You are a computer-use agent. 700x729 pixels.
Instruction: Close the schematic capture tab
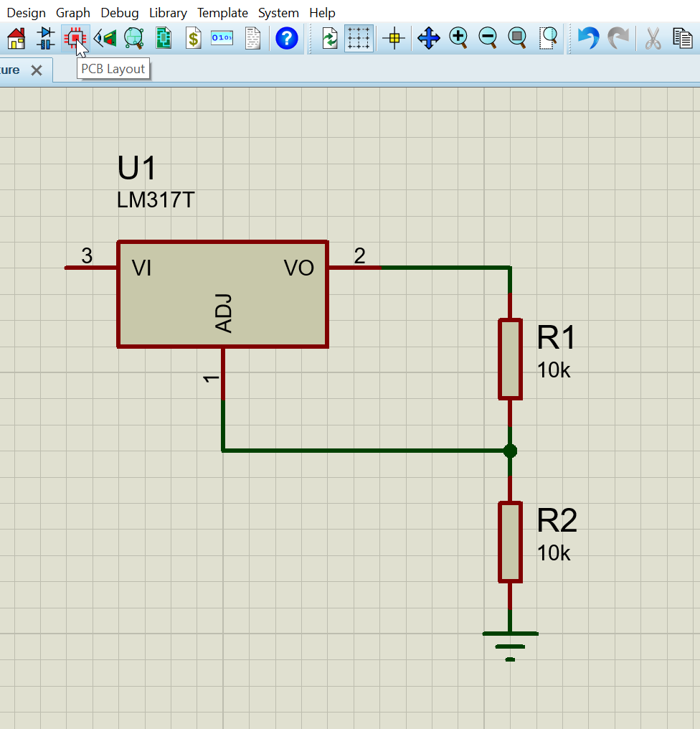(x=37, y=70)
